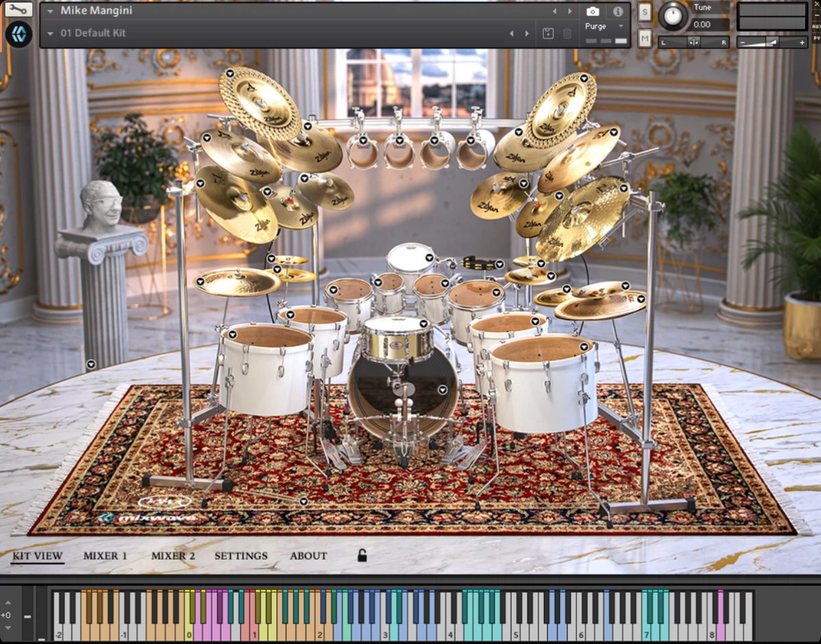821x644 pixels.
Task: Save the snapshot with the floppy disk icon
Action: click(548, 33)
